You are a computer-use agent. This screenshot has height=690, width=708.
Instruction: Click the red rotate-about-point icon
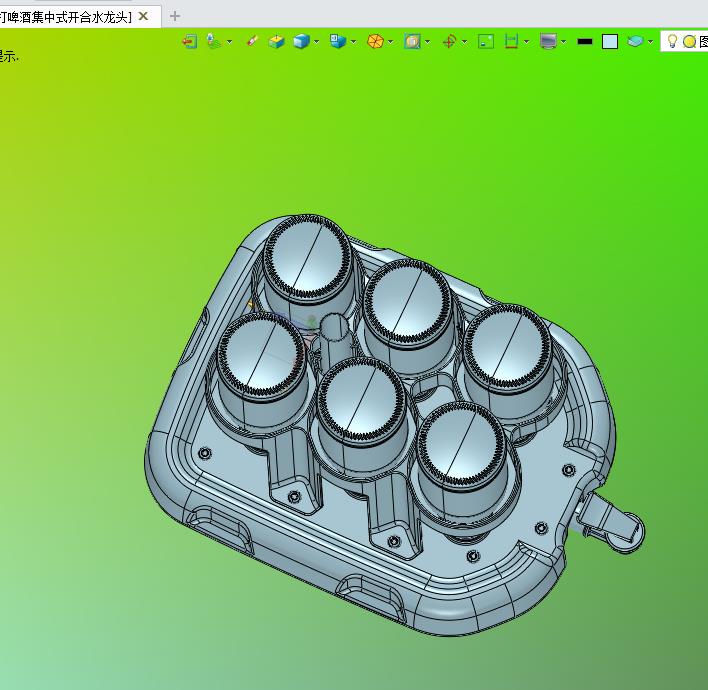(449, 42)
